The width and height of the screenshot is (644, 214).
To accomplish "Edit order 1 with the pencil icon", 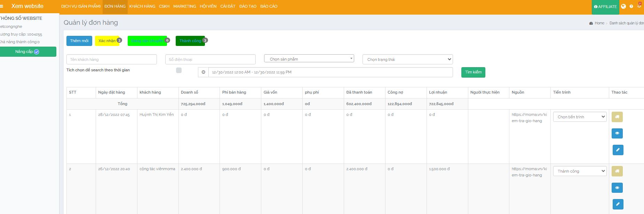I will coord(618,150).
